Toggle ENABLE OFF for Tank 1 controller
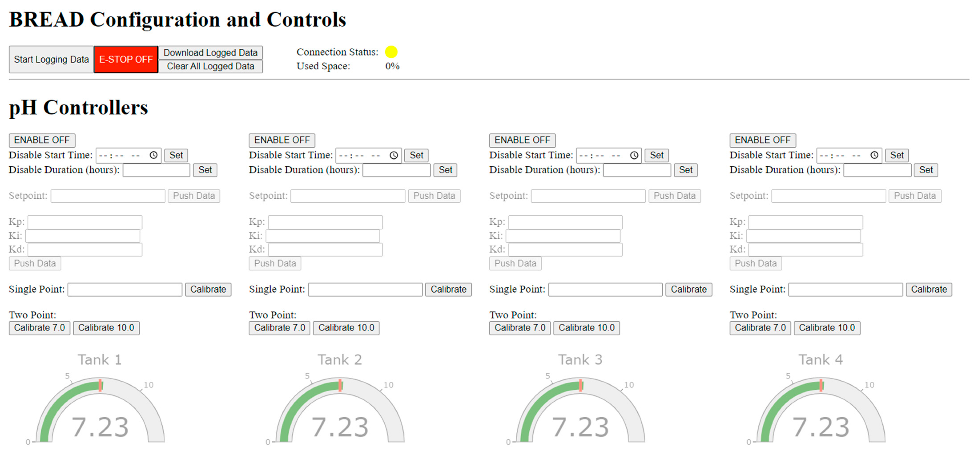Viewport: 980px width, 453px height. [42, 140]
